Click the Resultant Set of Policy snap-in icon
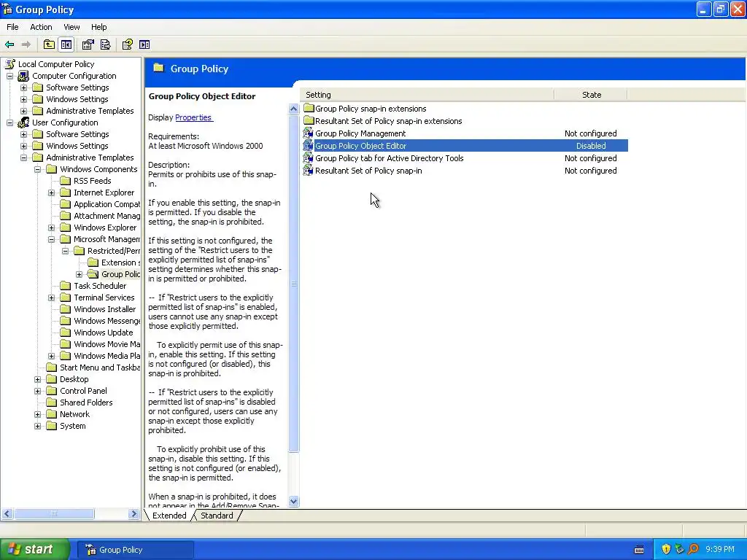This screenshot has height=560, width=747. [309, 171]
